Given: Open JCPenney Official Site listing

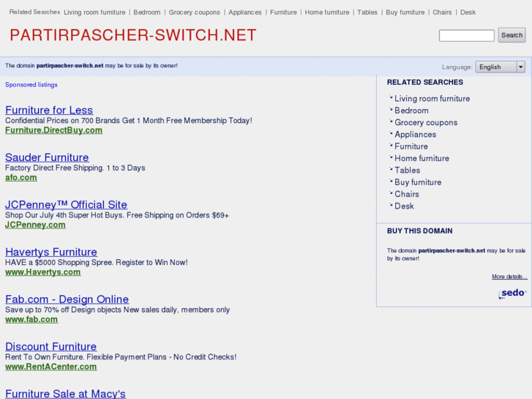Looking at the screenshot, I should pos(66,204).
